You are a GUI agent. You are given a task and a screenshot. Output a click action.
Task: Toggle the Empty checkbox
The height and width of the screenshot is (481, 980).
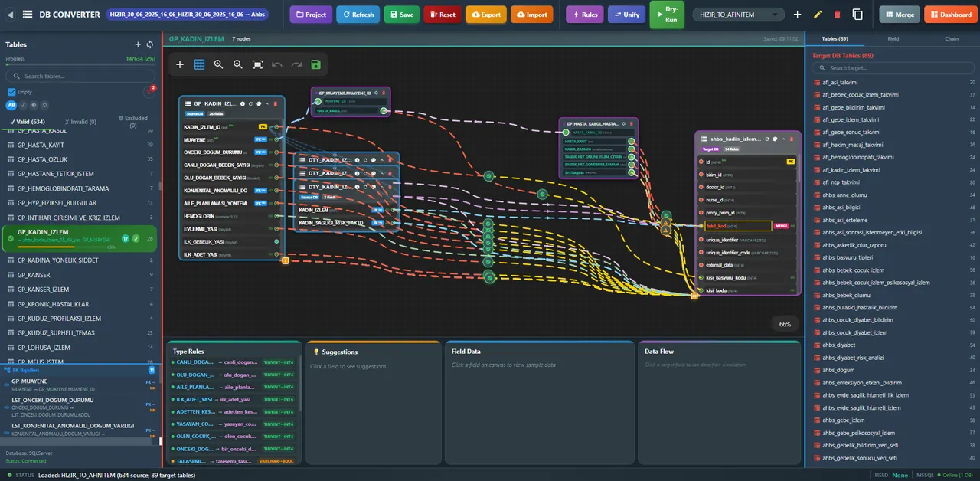tap(11, 92)
